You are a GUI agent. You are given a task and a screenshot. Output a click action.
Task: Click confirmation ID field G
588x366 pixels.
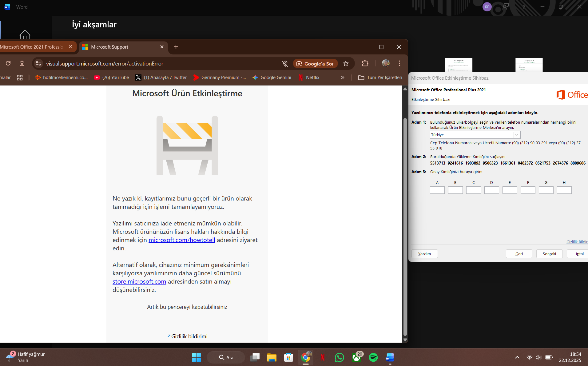point(546,190)
